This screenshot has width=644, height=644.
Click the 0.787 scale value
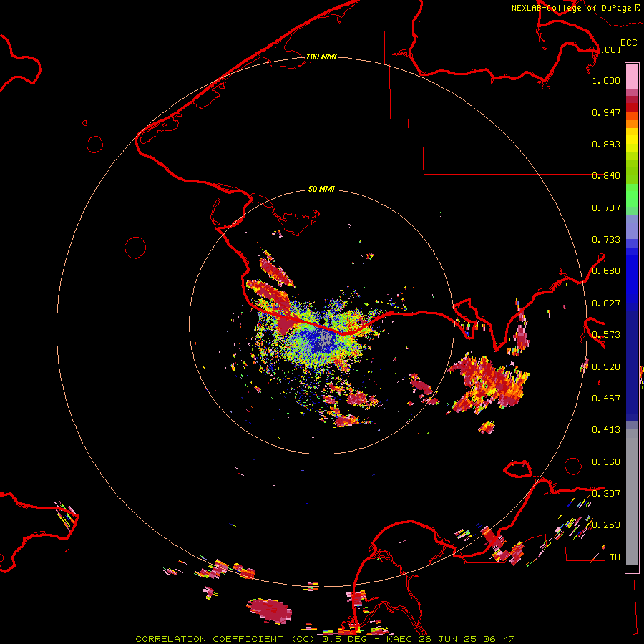[x=606, y=208]
